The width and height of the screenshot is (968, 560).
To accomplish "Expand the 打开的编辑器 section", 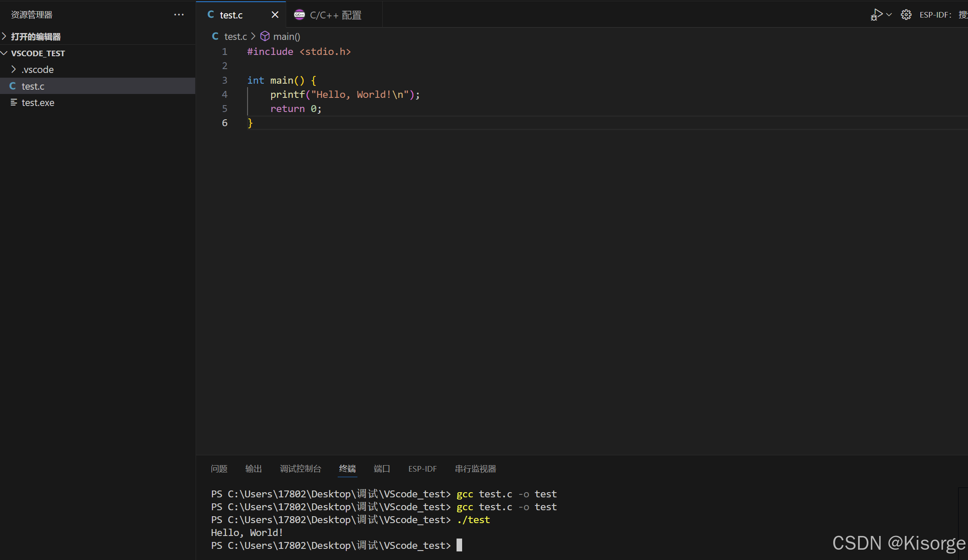I will tap(97, 36).
